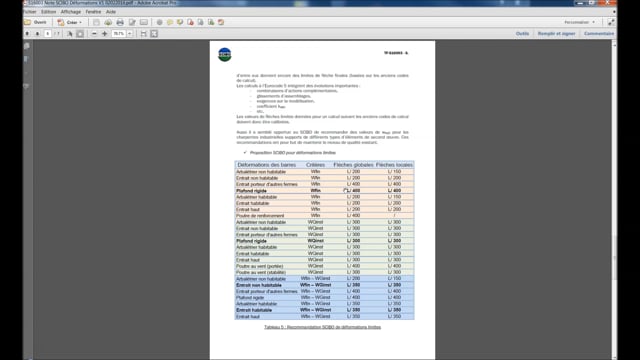The width and height of the screenshot is (640, 360).
Task: Show page thumbnails from the sidebar icon
Action: 27,46
